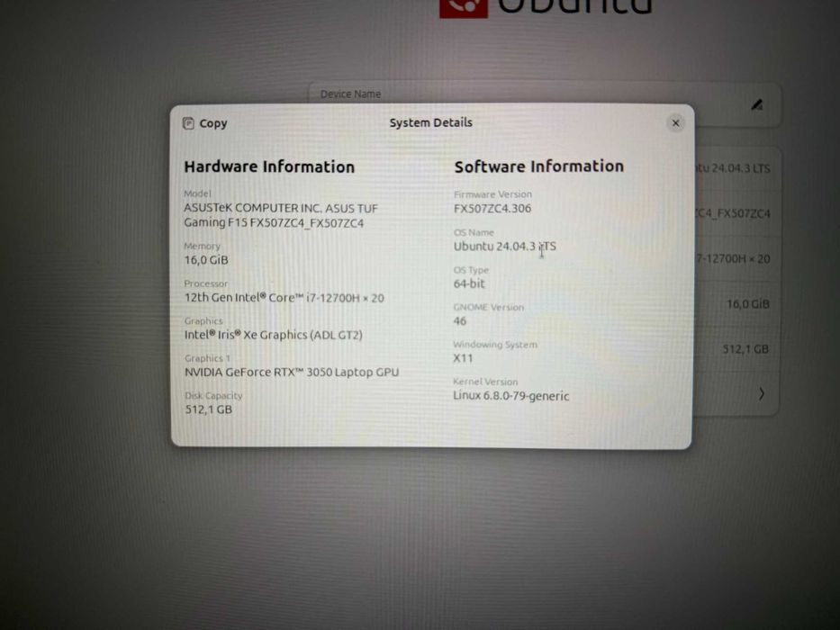
Task: Click the 'Graphics 1' label
Action: (207, 358)
